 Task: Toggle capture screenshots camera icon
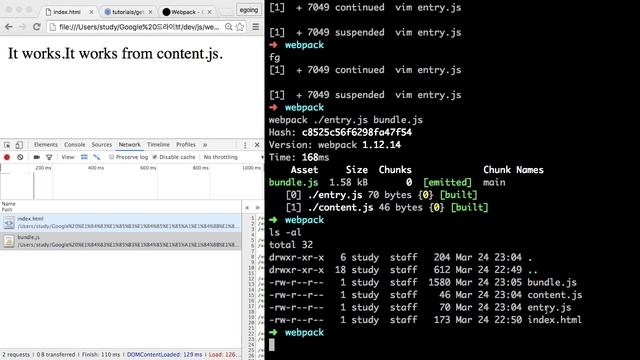coord(36,157)
